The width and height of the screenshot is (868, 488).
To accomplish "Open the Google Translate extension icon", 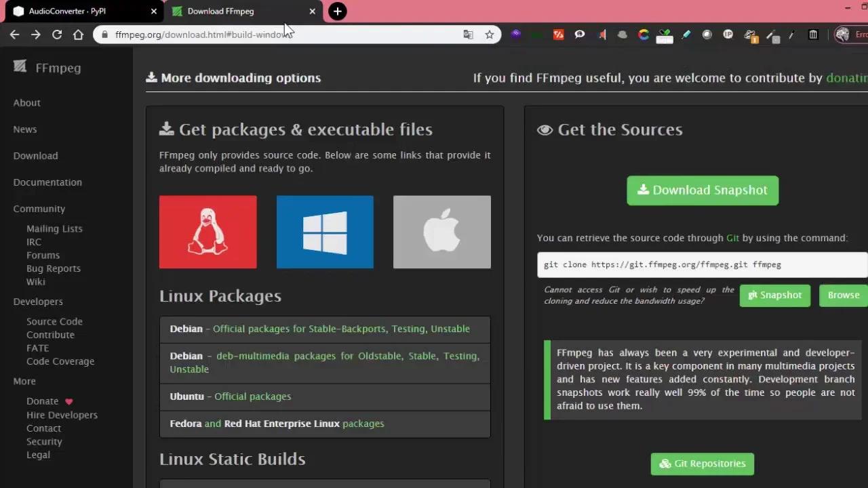I will tap(468, 34).
